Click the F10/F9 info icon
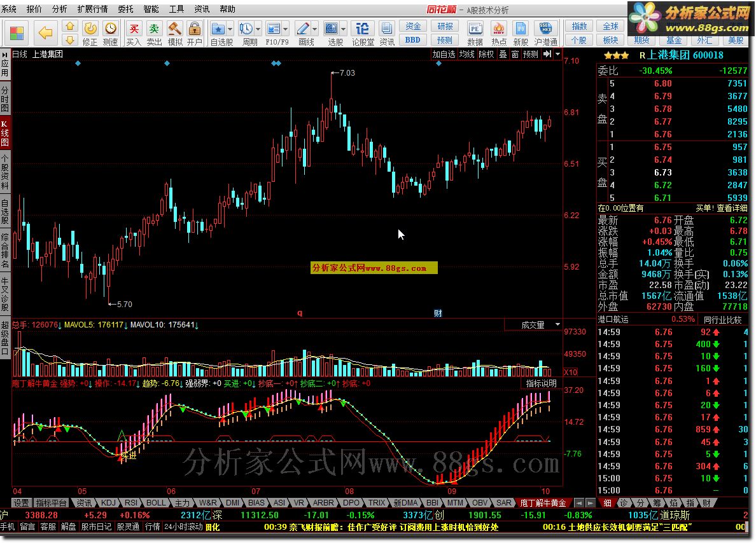The image size is (756, 543). pos(274,29)
